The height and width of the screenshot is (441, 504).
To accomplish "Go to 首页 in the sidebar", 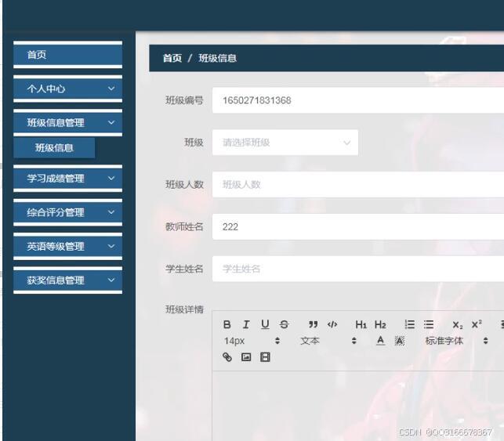I will (x=68, y=55).
